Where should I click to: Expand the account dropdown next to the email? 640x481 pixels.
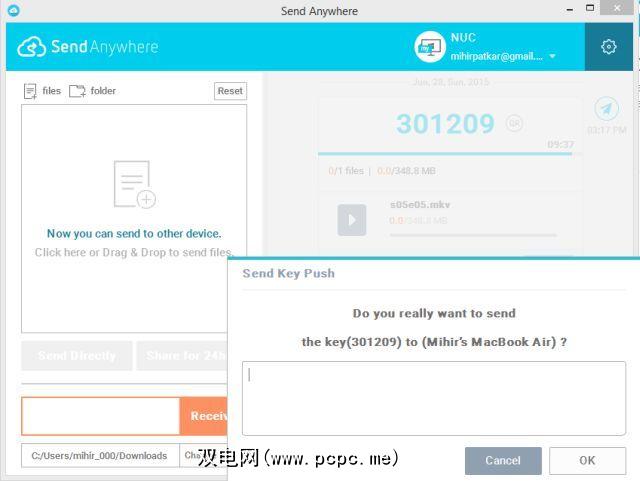tap(552, 56)
